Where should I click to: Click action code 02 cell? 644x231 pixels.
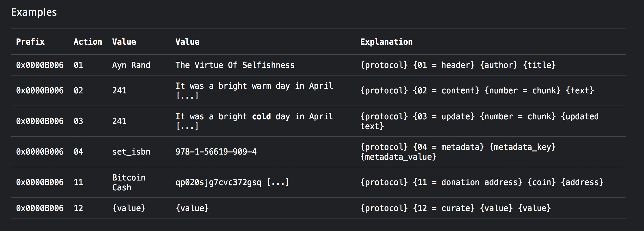(78, 91)
